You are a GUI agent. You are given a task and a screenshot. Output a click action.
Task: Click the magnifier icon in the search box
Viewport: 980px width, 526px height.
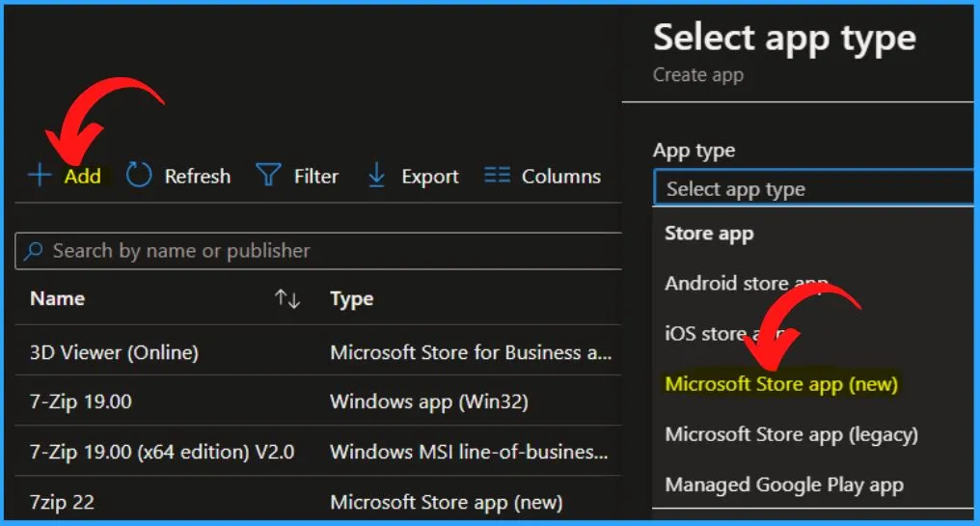point(33,252)
